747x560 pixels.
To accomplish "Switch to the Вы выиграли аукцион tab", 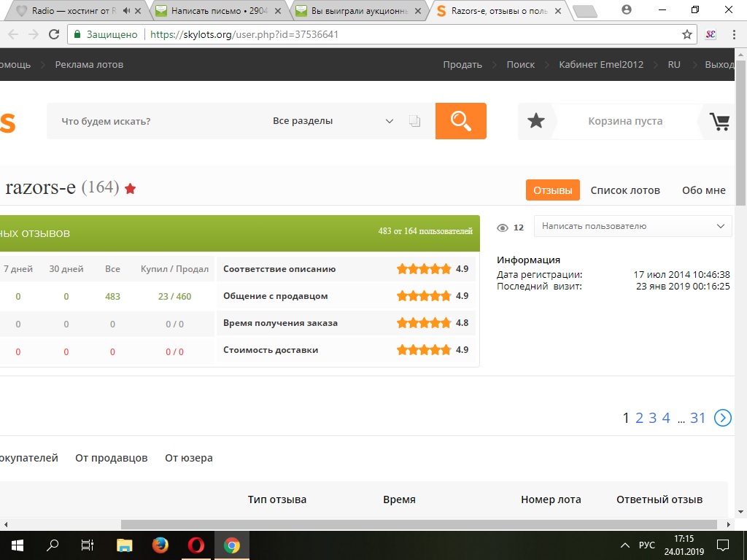I will 359,10.
